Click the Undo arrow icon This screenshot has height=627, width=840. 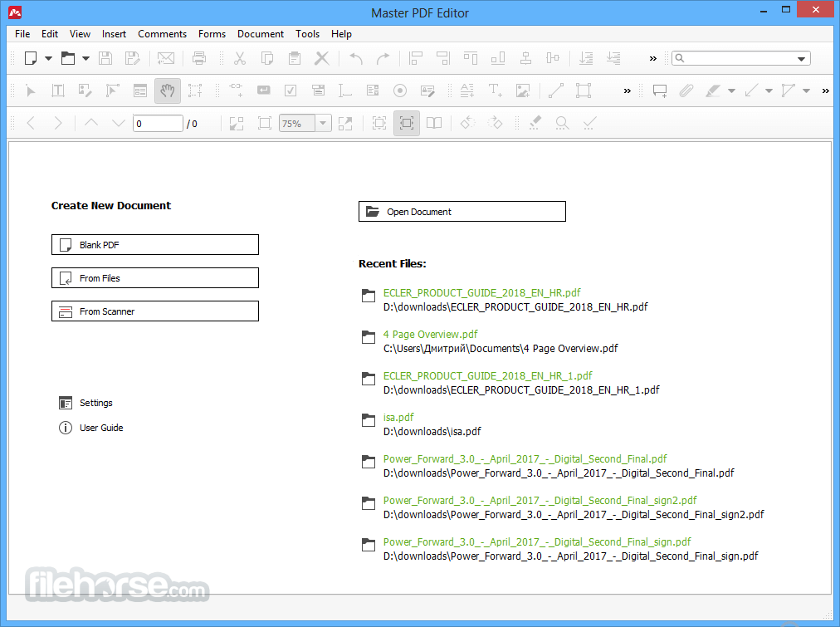pyautogui.click(x=356, y=58)
